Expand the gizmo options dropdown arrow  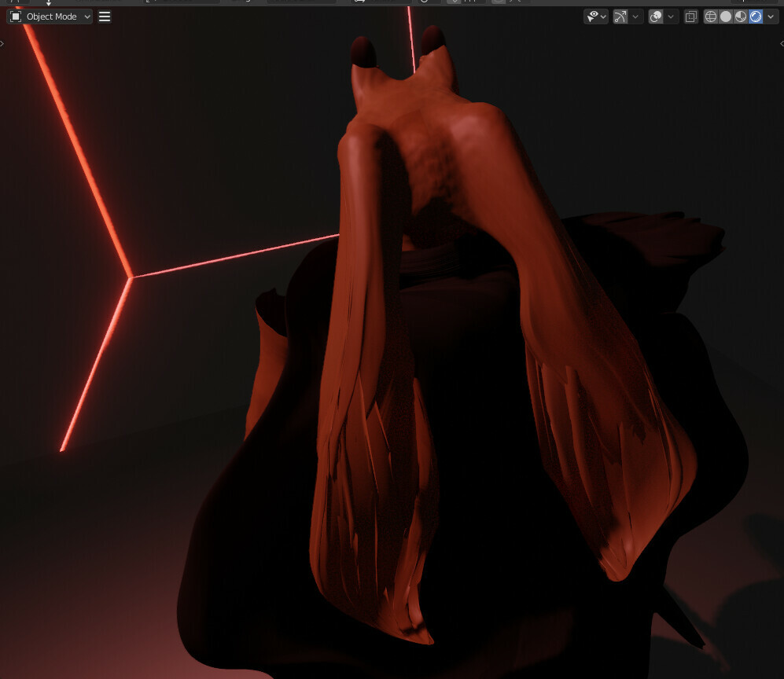pyautogui.click(x=635, y=17)
